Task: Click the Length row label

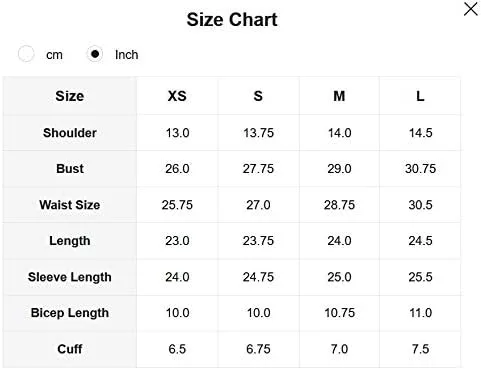Action: click(x=70, y=241)
